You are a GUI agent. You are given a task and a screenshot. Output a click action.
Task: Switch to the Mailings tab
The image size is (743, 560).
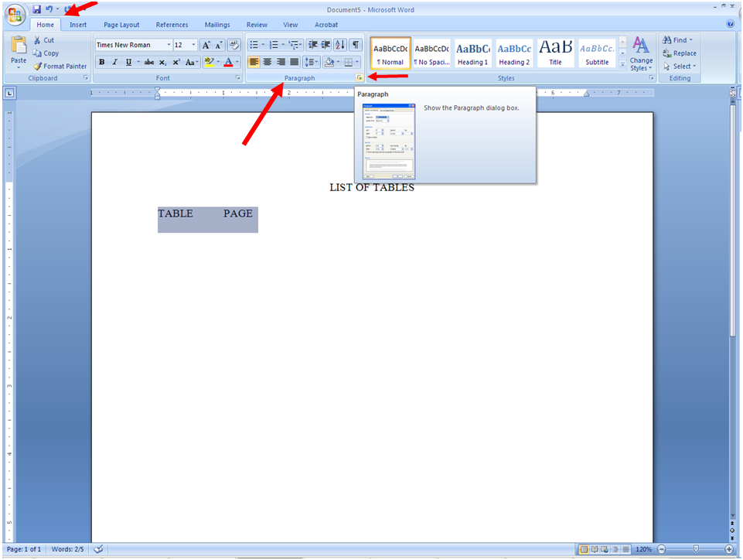[x=217, y=24]
